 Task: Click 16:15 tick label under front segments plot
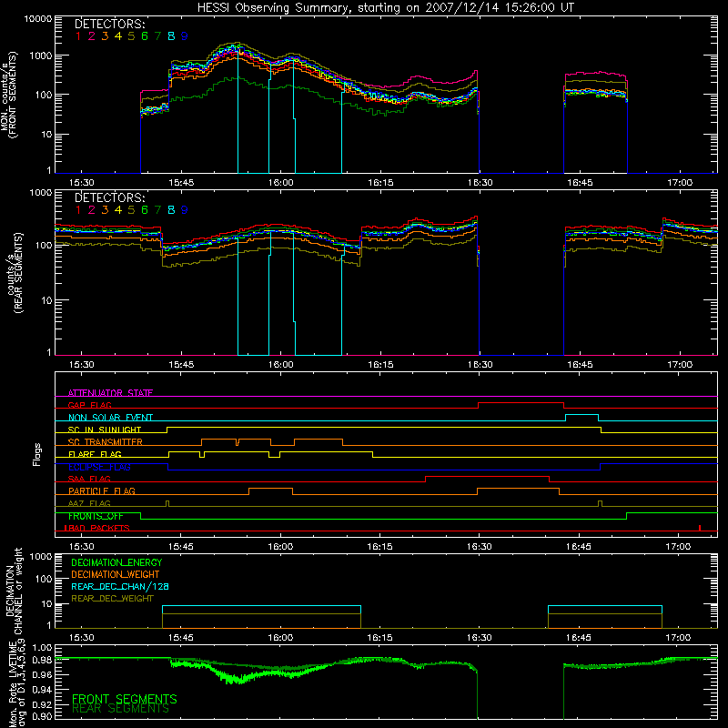pos(380,183)
